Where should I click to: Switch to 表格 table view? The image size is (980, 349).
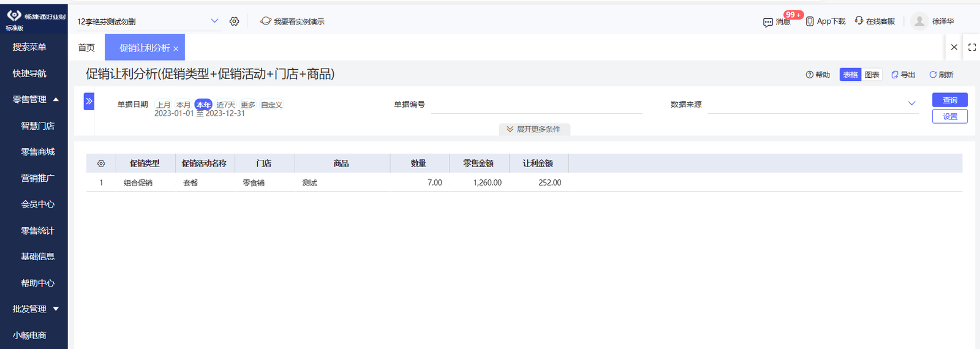tap(850, 75)
